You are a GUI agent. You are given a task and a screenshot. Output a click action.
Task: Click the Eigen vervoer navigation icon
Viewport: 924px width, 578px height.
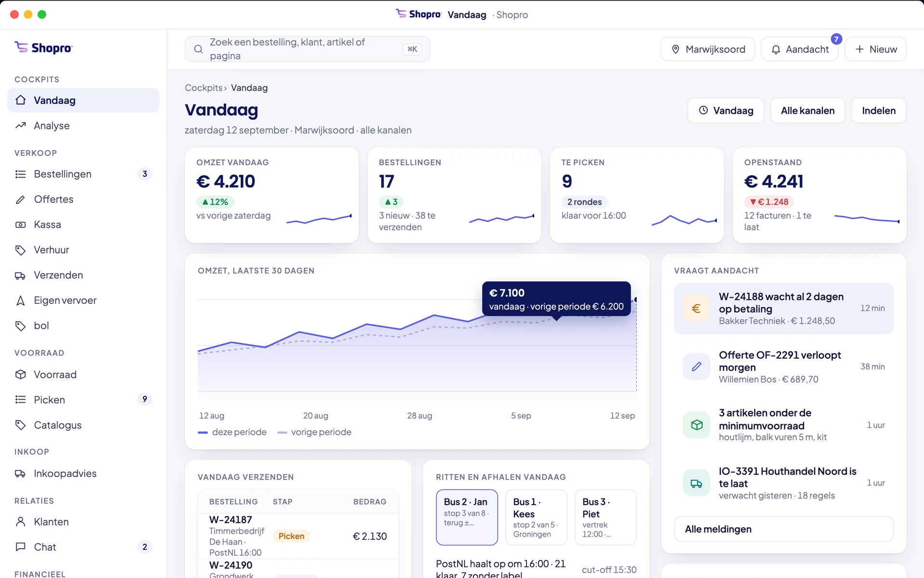point(20,301)
